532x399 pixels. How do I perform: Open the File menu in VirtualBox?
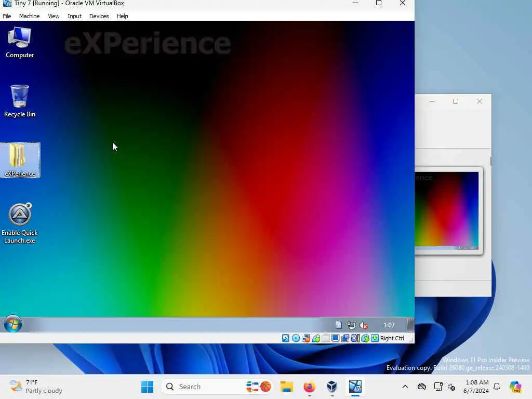(7, 16)
